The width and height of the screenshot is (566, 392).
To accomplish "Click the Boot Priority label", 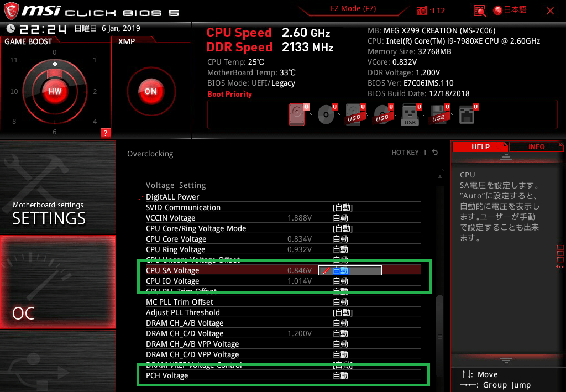I will click(229, 94).
